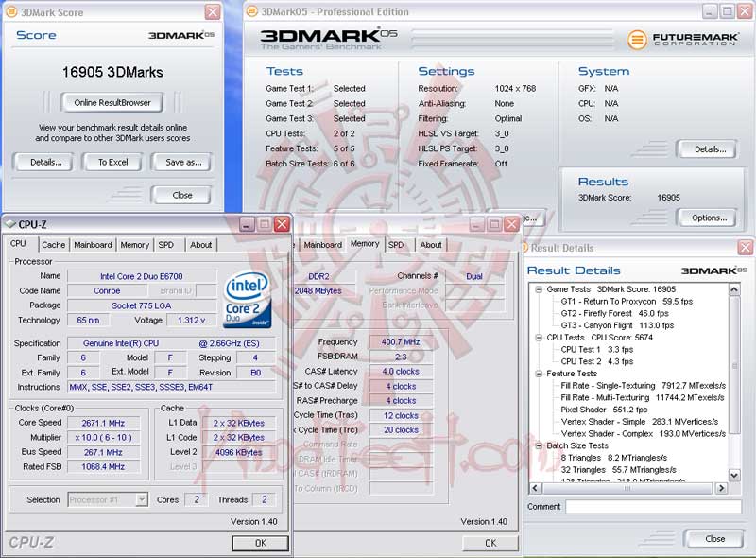Select Vertex Shader - Simple row

click(640, 422)
